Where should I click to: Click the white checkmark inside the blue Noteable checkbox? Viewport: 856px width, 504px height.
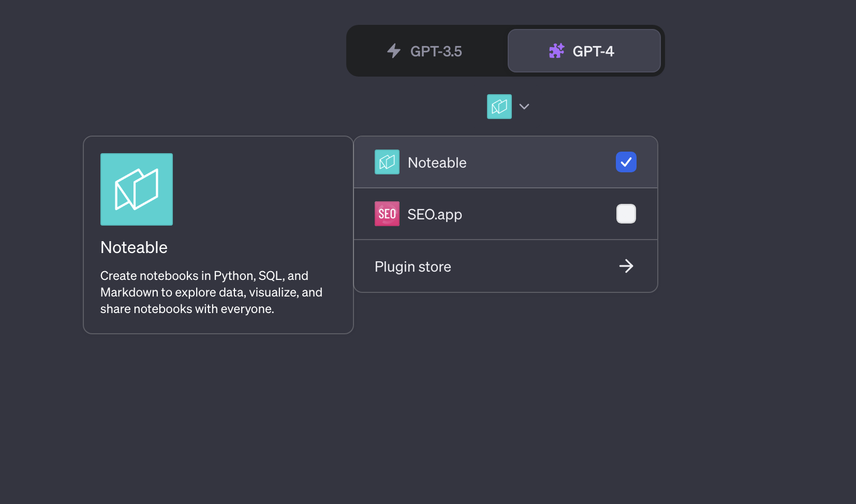pyautogui.click(x=626, y=162)
